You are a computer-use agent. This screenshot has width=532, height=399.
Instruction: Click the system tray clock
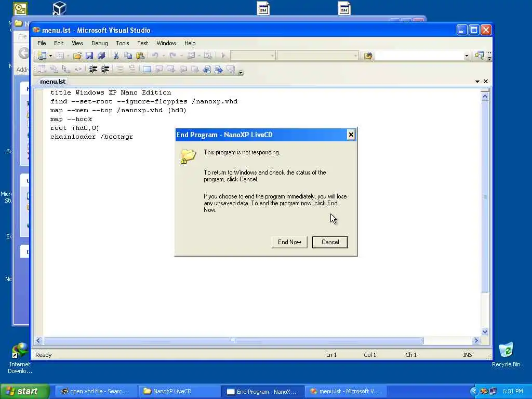pos(513,391)
